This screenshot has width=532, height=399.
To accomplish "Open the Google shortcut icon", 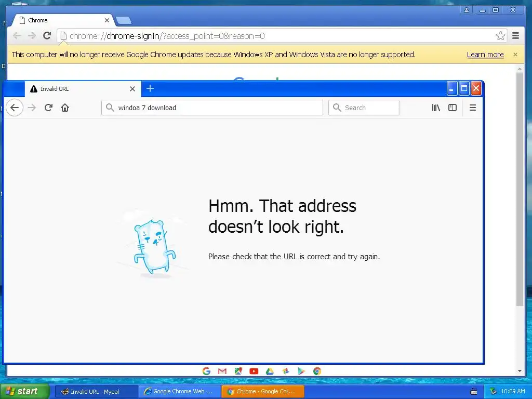I will tap(206, 371).
